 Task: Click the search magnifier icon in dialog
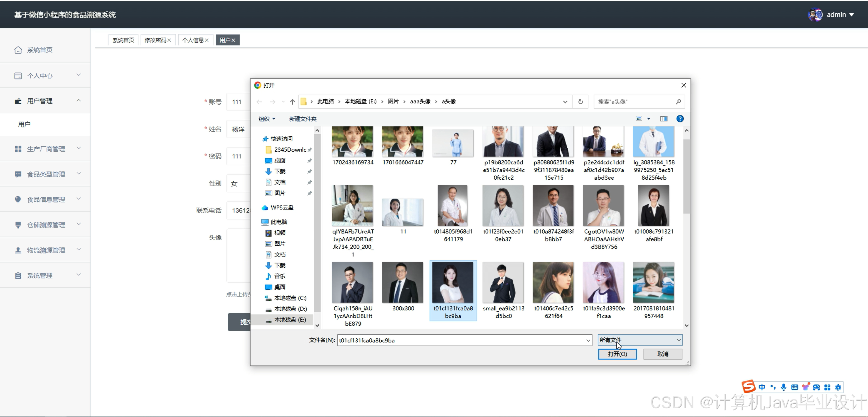point(678,101)
